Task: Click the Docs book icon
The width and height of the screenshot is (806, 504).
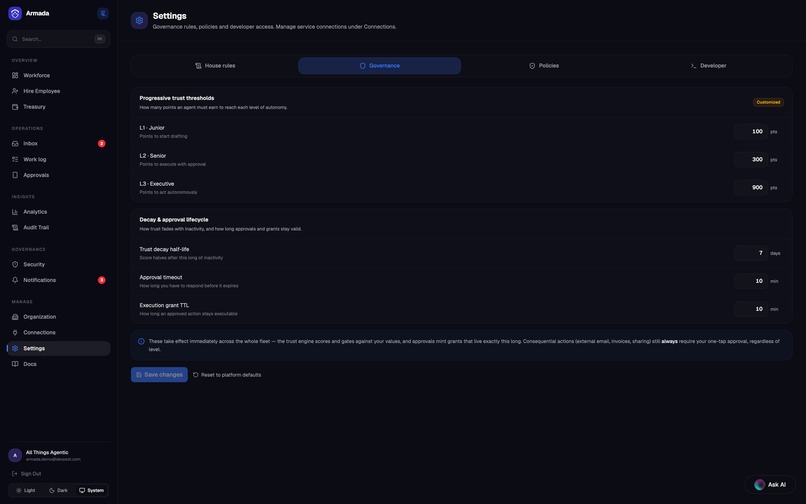Action: point(15,364)
